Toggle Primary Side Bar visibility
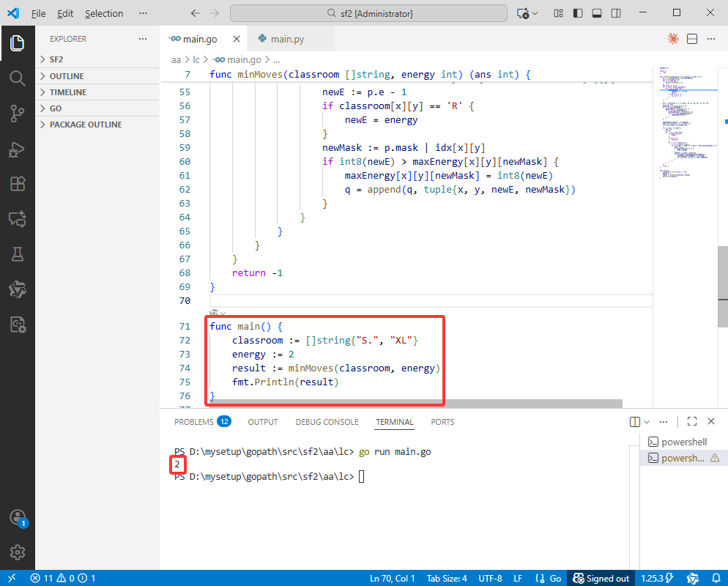The image size is (728, 586). click(578, 13)
